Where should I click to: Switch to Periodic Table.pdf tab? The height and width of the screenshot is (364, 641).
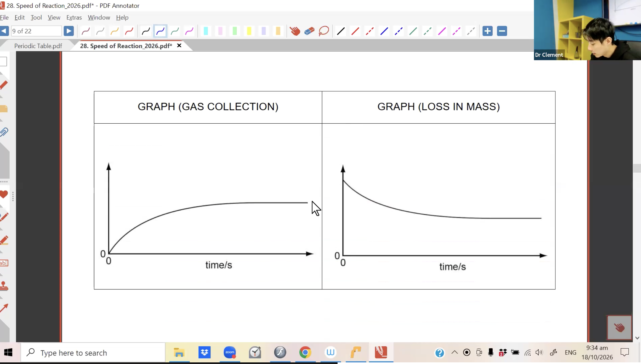(38, 46)
